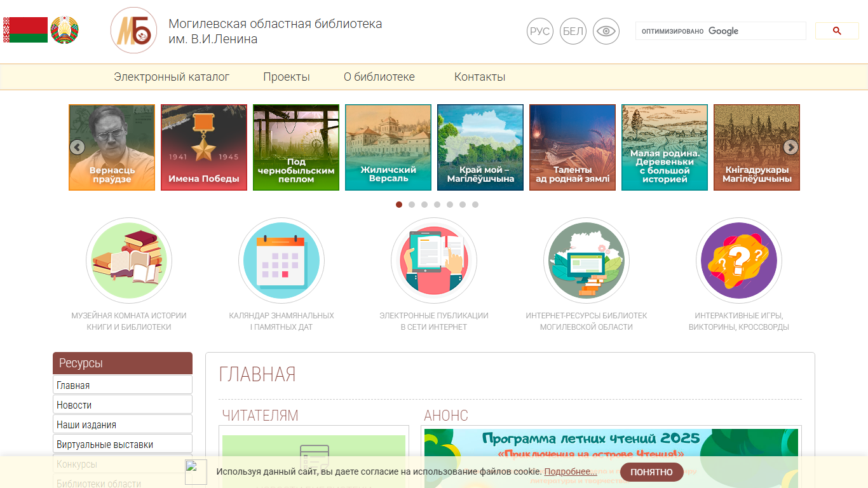This screenshot has height=488, width=868.
Task: Click the calendar of memorable dates icon
Action: click(281, 261)
